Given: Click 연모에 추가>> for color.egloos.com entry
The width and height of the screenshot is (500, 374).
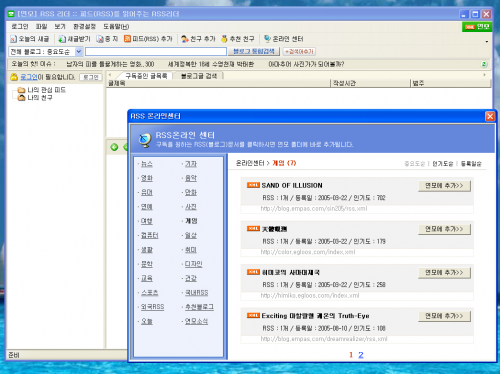Looking at the screenshot, I should (444, 229).
